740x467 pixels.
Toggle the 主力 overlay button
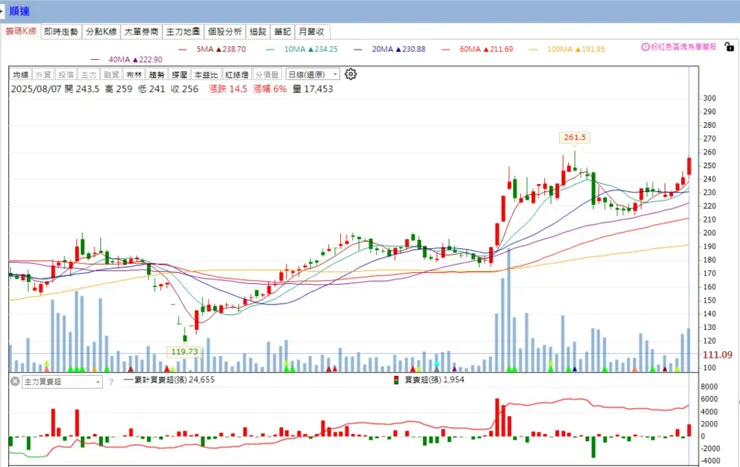[89, 75]
